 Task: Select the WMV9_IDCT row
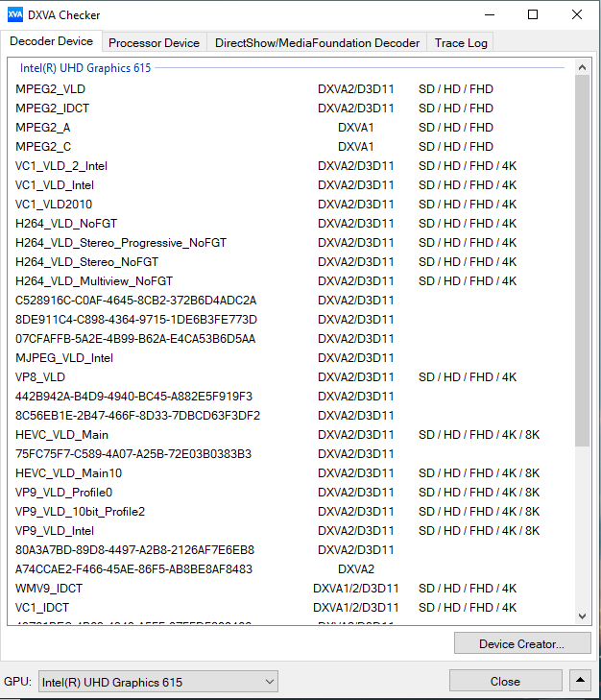click(x=290, y=588)
